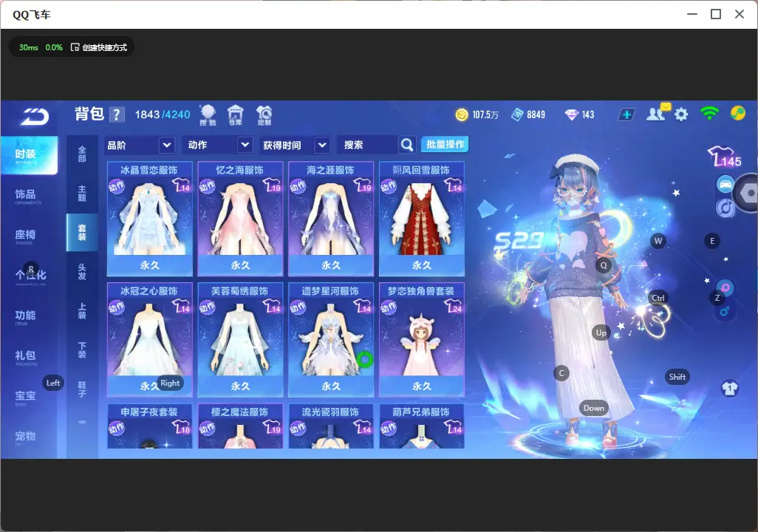Open the 仓库 warehouse icon
Screen dimensions: 758x532
click(236, 115)
